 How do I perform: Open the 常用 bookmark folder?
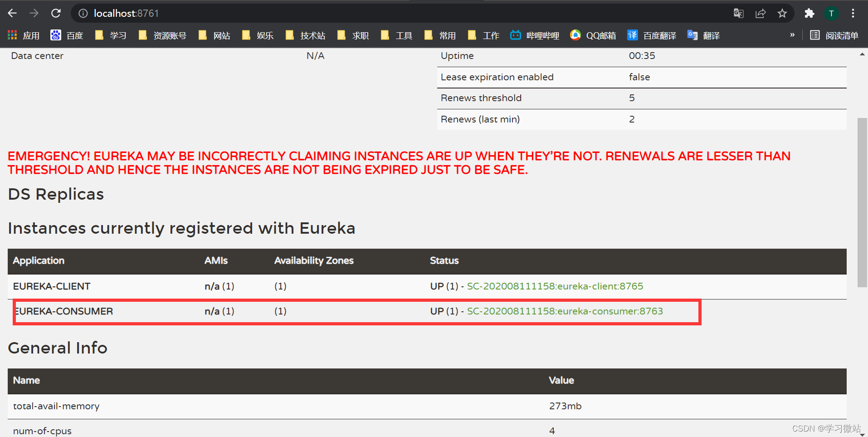(x=440, y=35)
